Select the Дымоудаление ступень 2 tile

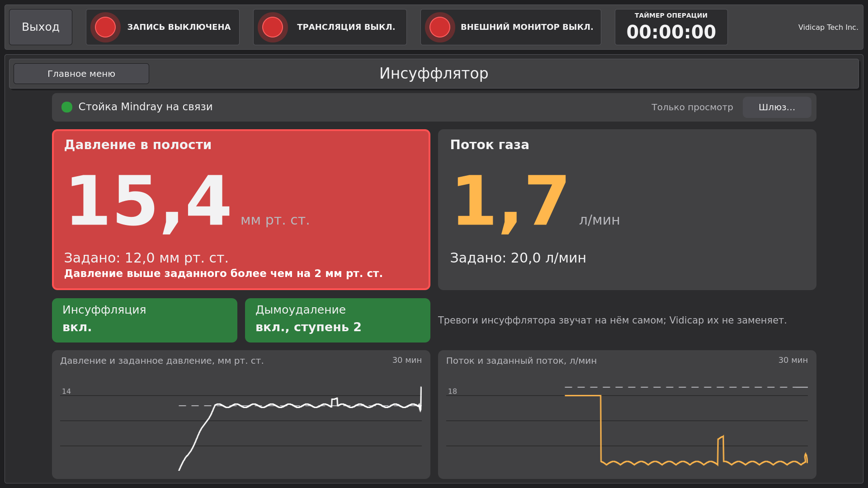point(338,320)
